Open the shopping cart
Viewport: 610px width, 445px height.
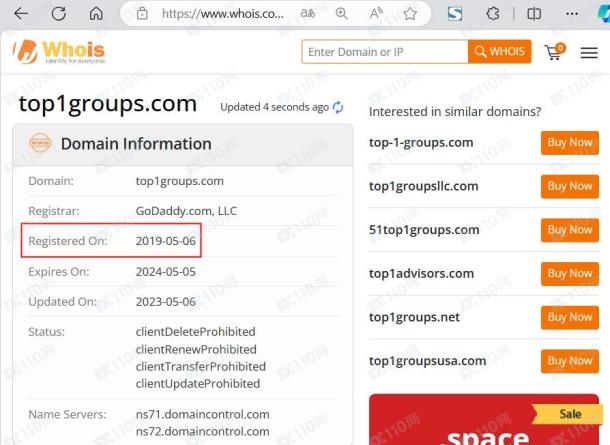coord(555,52)
